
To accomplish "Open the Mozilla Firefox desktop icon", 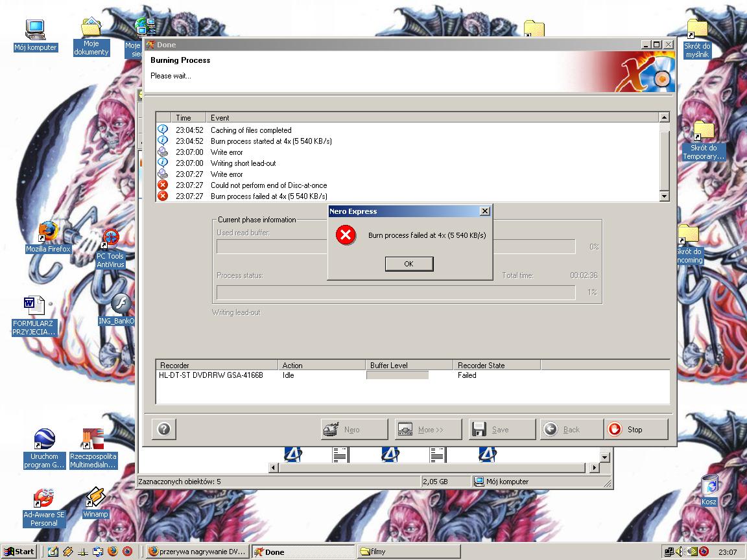I will pyautogui.click(x=47, y=237).
